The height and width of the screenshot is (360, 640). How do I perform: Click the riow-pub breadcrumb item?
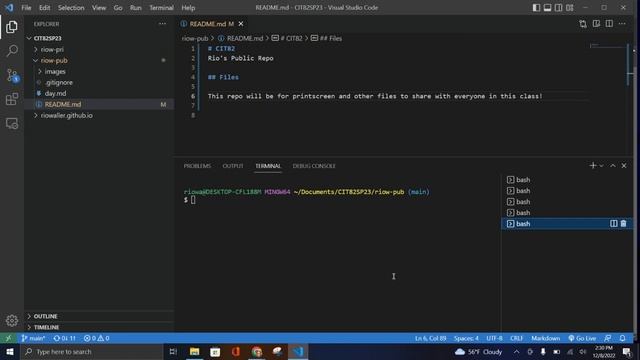point(195,38)
